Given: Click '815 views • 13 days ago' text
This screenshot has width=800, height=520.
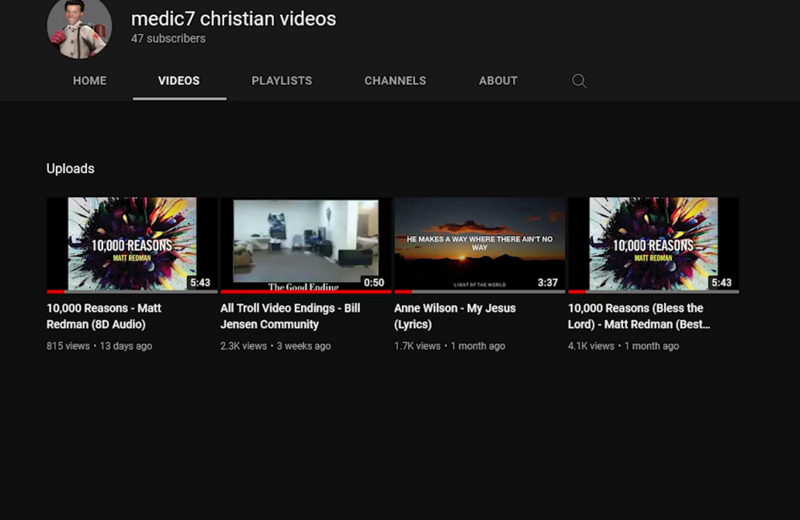Looking at the screenshot, I should click(x=99, y=346).
